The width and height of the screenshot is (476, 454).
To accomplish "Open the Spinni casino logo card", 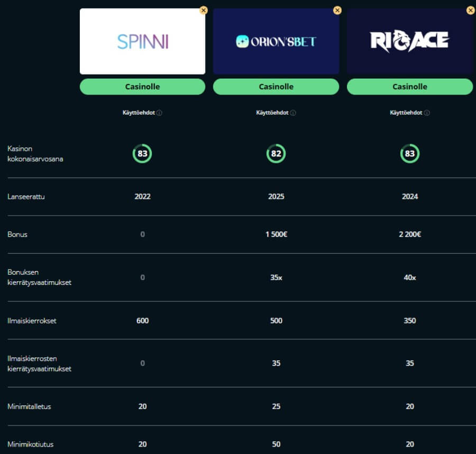I will 142,41.
